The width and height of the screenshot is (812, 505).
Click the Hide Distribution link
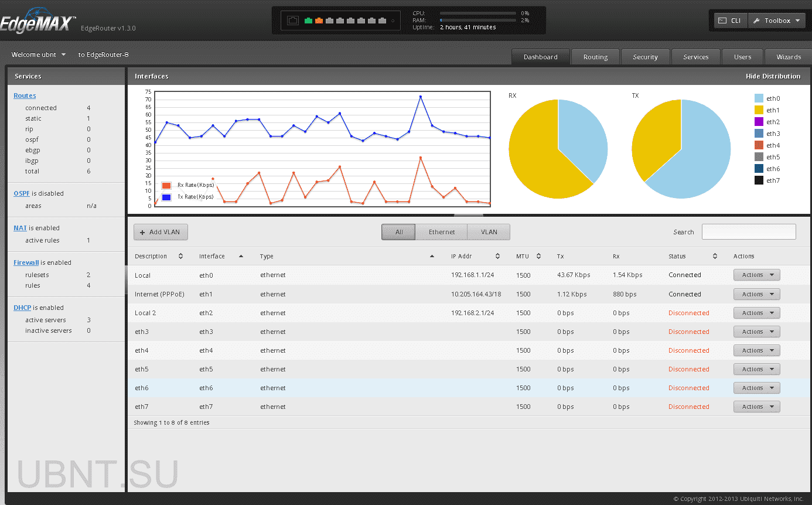(773, 76)
